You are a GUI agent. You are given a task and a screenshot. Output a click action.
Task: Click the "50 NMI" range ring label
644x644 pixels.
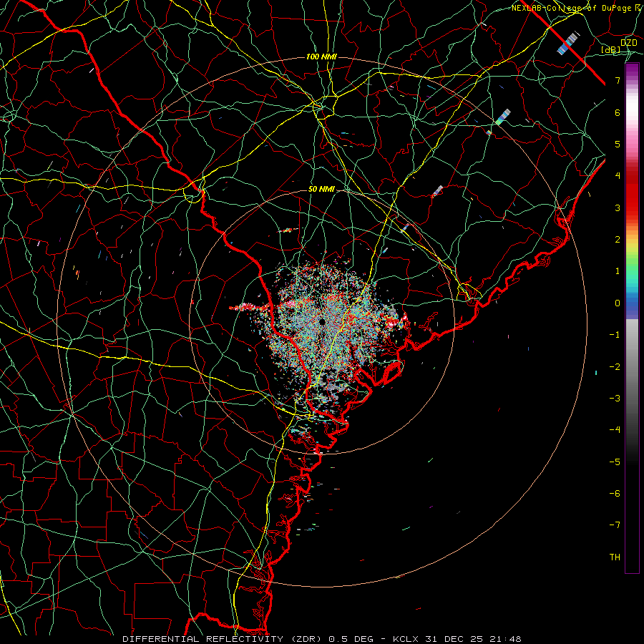[x=321, y=190]
